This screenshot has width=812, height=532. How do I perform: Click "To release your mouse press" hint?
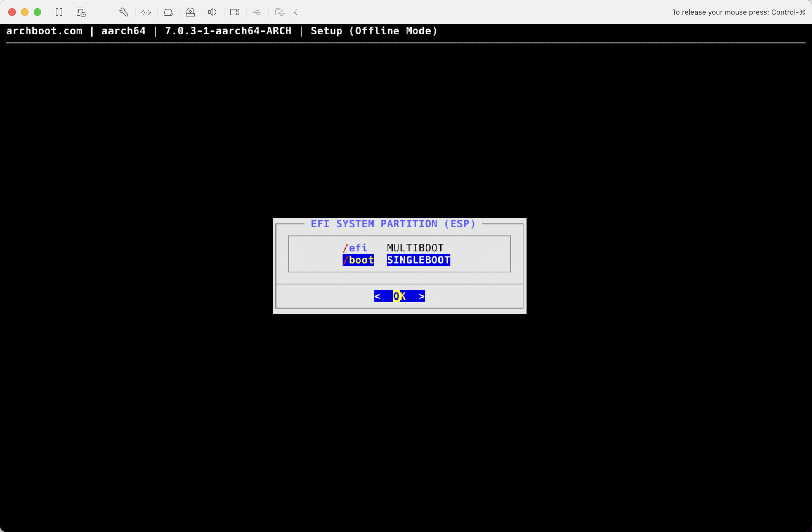click(x=739, y=12)
